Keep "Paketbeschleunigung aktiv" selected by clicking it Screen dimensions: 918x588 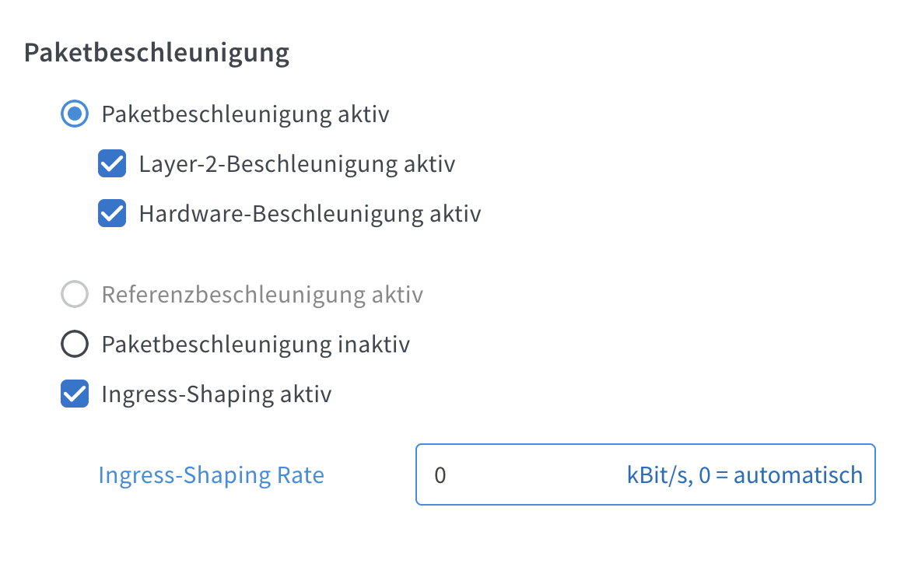74,114
